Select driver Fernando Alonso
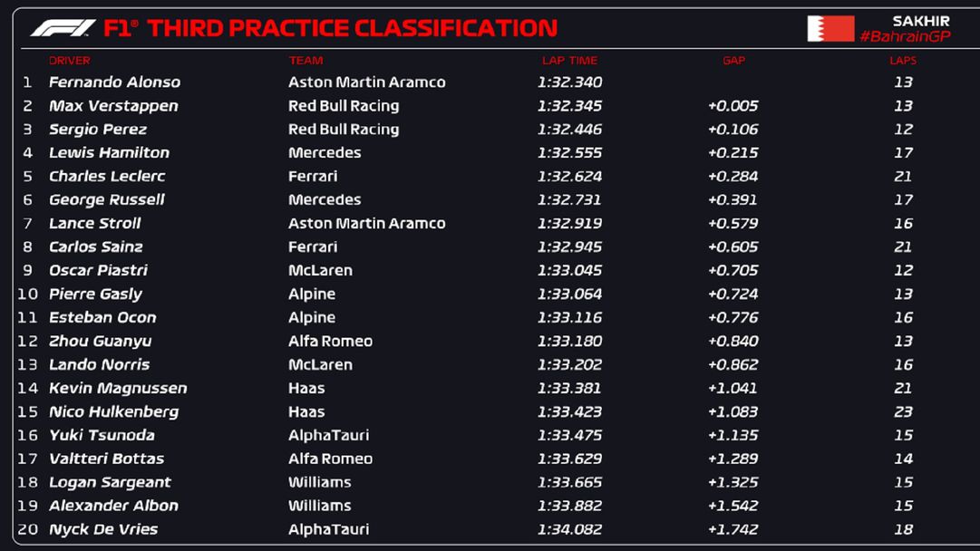 click(x=114, y=82)
